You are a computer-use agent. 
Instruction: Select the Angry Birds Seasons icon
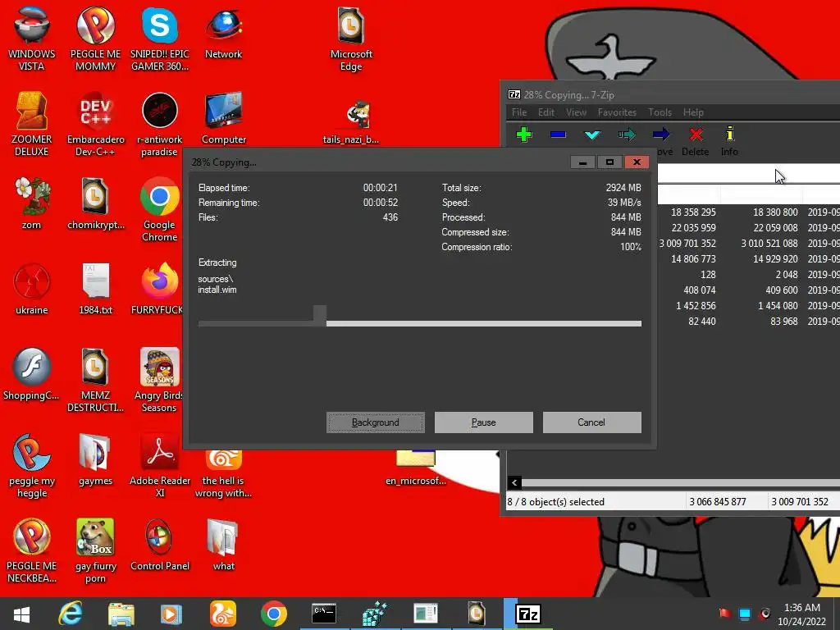(x=160, y=380)
